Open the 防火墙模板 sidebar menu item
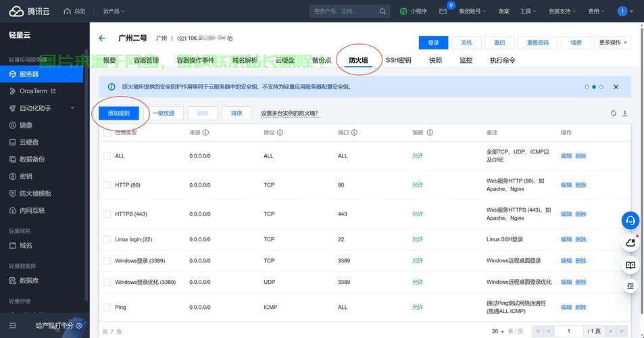644x338 pixels. [35, 193]
